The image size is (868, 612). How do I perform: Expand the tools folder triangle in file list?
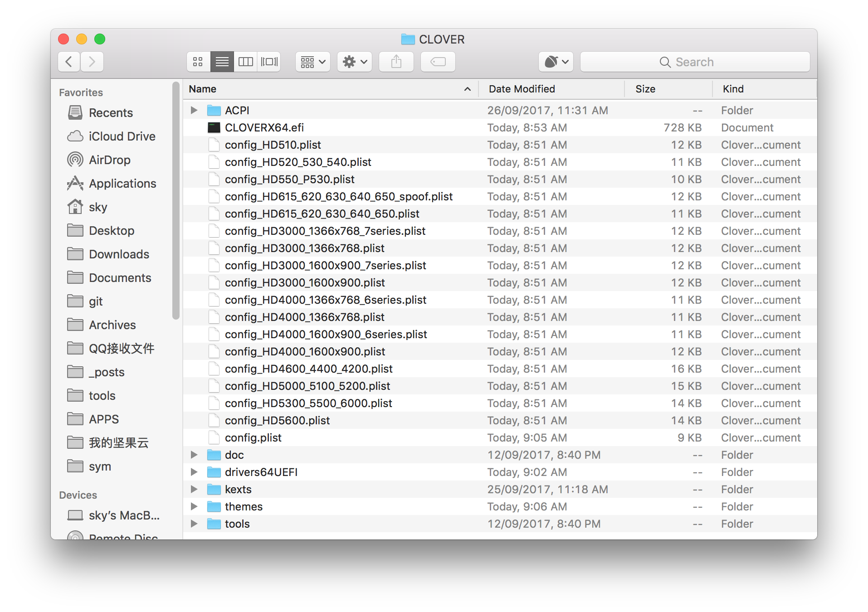click(194, 524)
